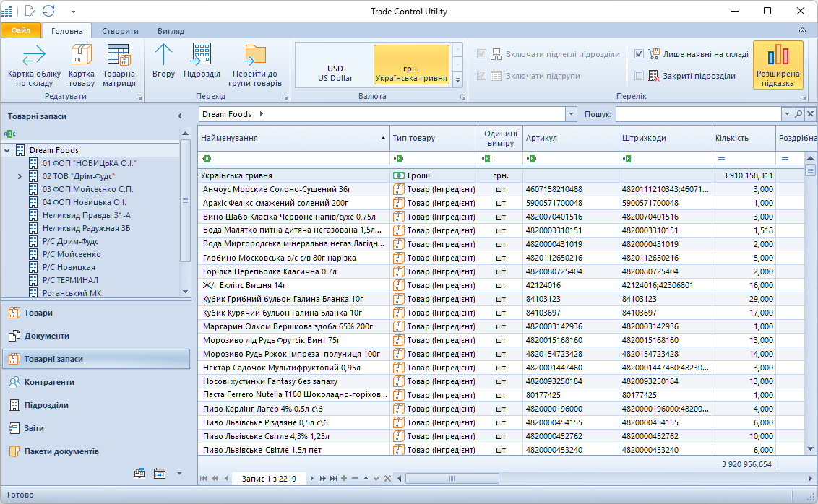This screenshot has width=818, height=504.
Task: Select the Головна ribbon tab
Action: pyautogui.click(x=67, y=31)
